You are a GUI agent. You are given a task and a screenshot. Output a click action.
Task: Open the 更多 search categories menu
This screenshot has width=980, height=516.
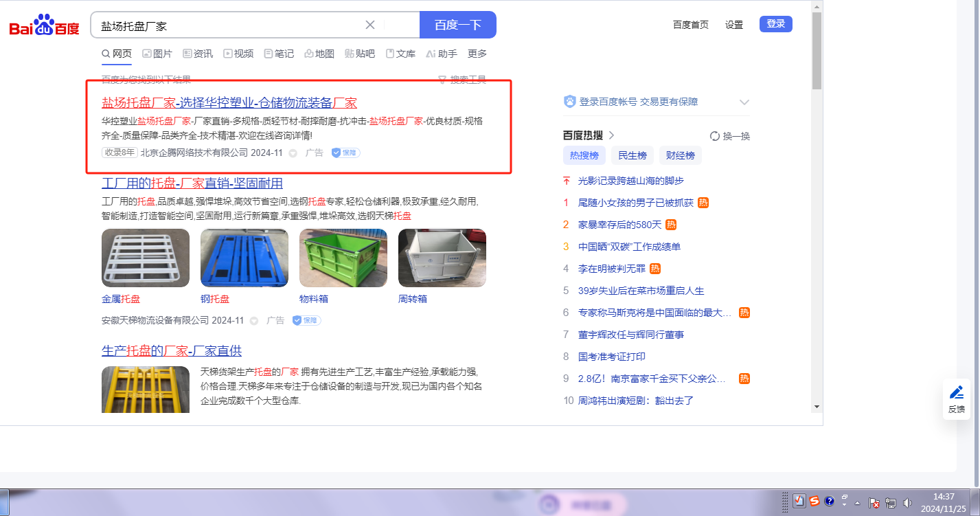(x=477, y=54)
